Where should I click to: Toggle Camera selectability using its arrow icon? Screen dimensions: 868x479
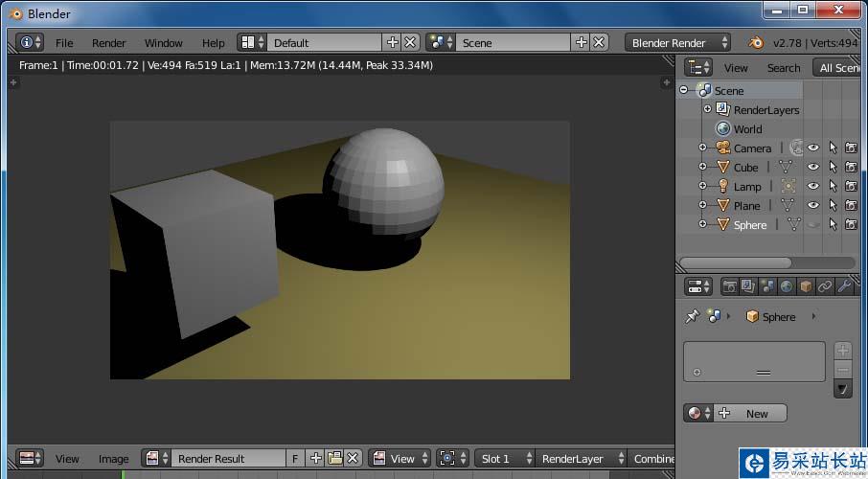833,148
